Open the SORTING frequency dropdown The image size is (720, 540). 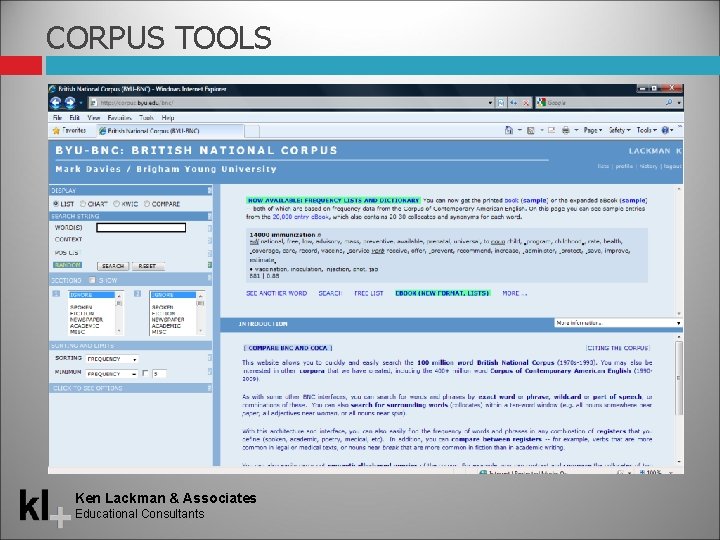[x=112, y=359]
